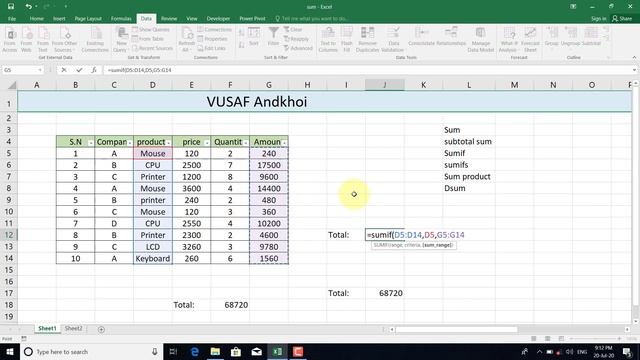640x360 pixels.
Task: Switch to the Insert tab
Action: tap(59, 18)
